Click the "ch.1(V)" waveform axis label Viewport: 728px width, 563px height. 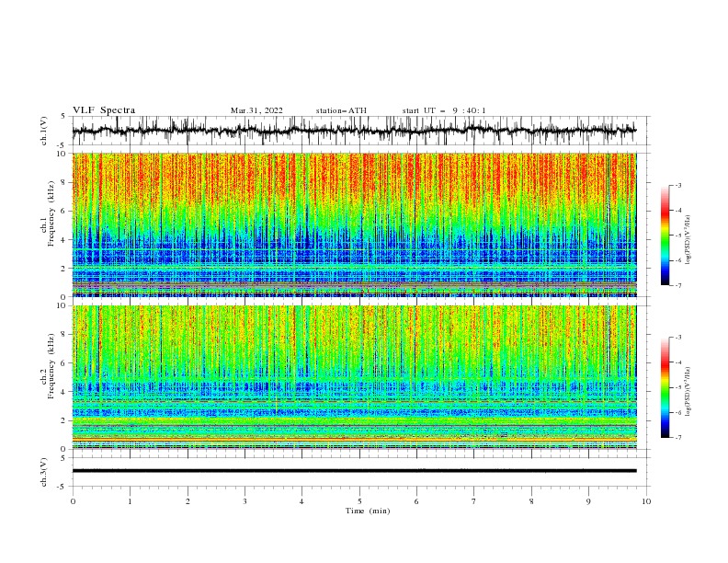pos(43,131)
